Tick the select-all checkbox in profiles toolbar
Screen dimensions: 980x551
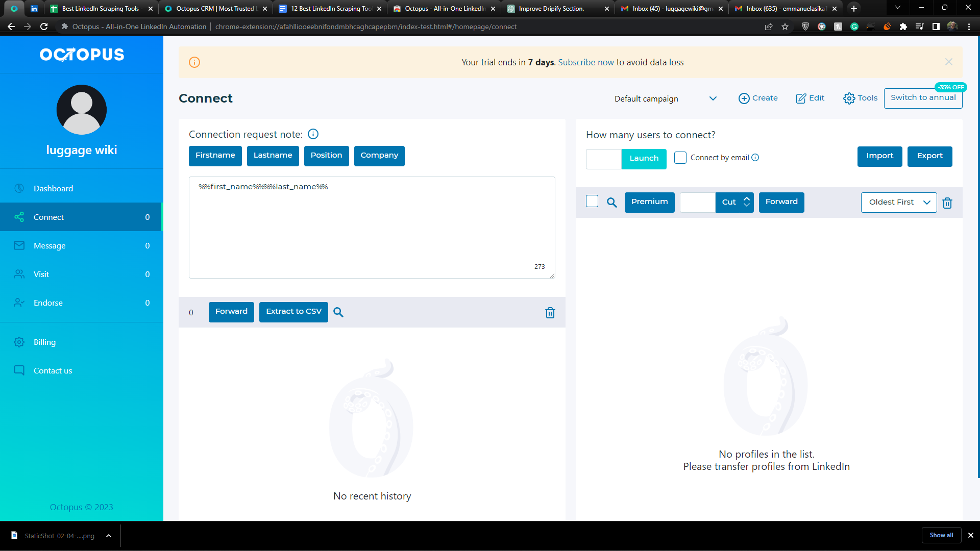tap(592, 202)
